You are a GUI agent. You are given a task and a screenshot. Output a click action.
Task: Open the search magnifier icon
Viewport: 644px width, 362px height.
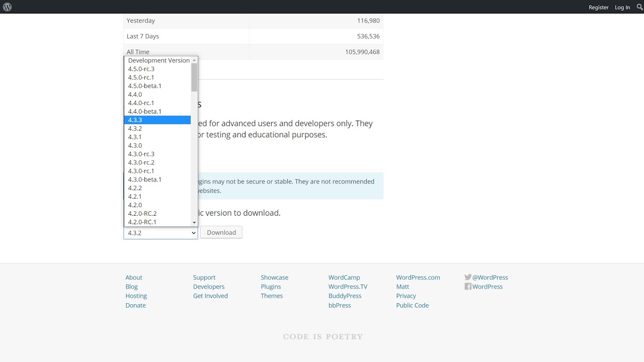(640, 7)
